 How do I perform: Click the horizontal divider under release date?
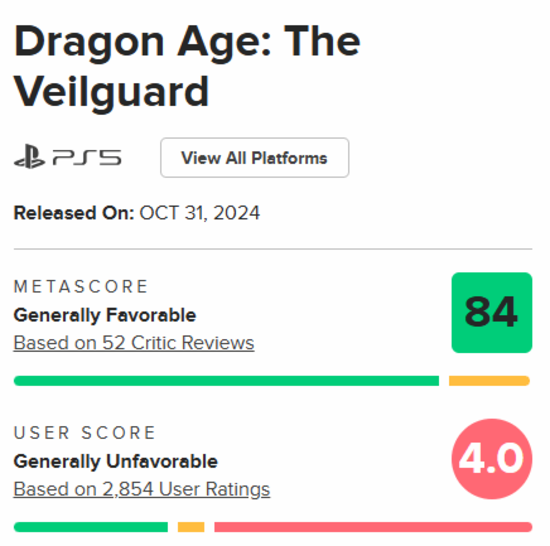click(x=273, y=249)
